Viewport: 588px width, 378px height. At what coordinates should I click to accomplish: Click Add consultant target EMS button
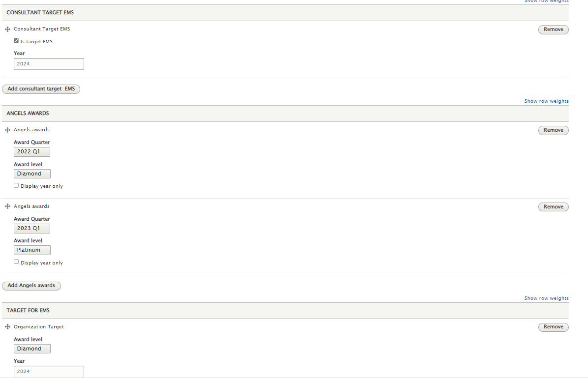41,89
